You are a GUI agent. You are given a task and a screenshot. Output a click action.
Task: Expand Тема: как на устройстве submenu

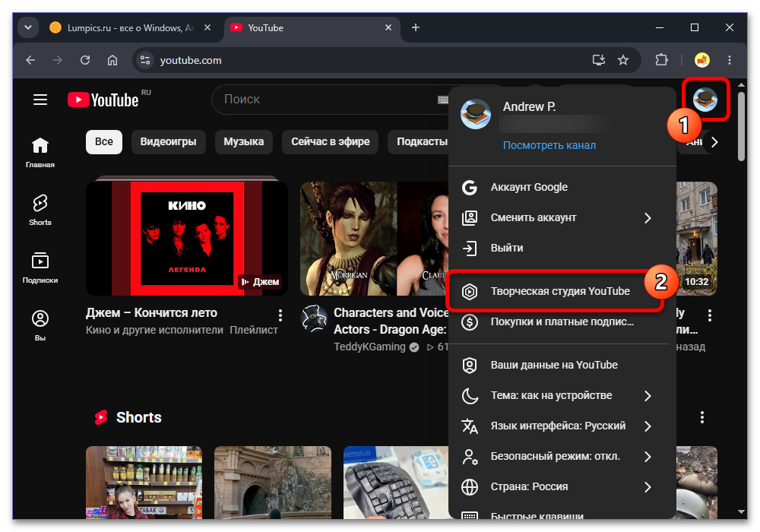click(648, 396)
